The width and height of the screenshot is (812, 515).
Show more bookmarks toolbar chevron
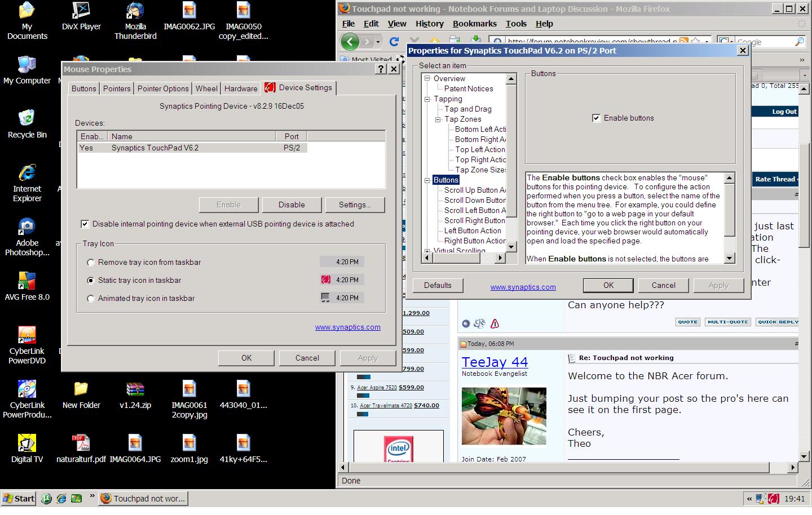(x=802, y=59)
